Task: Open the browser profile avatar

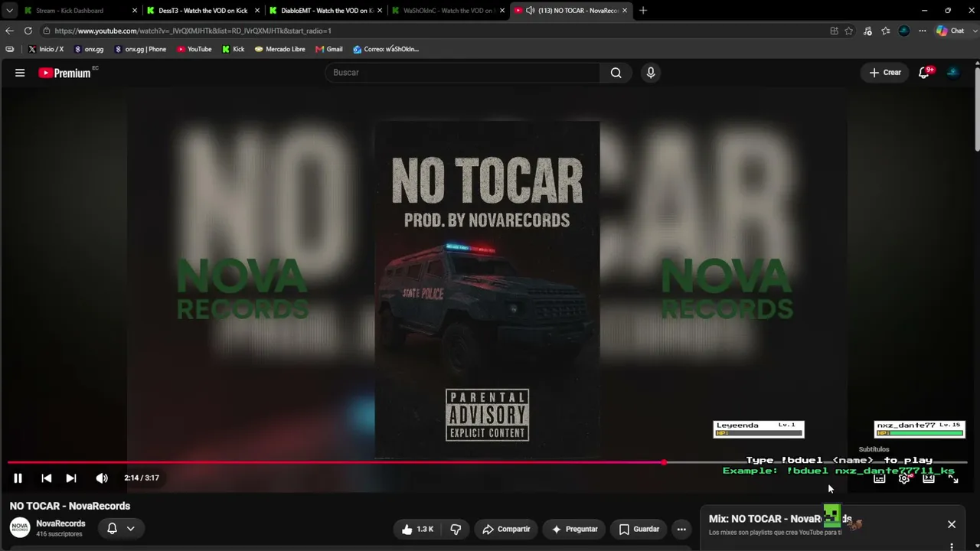Action: (x=904, y=31)
